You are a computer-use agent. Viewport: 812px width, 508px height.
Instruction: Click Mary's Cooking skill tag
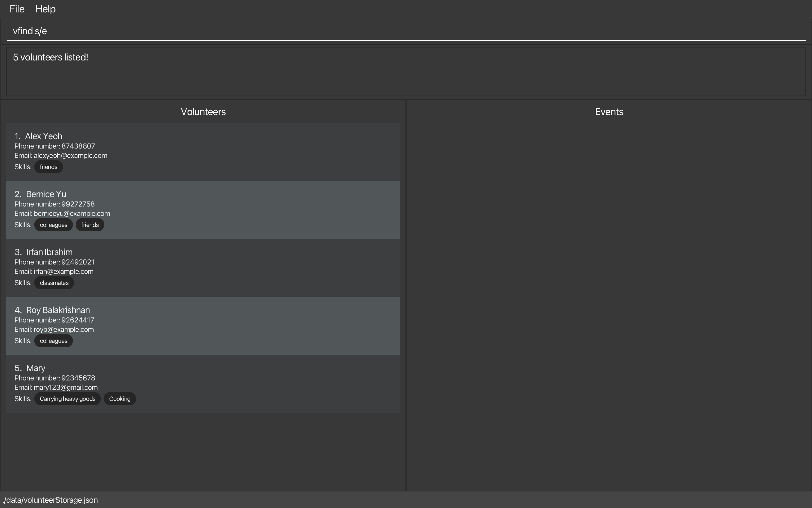(120, 399)
